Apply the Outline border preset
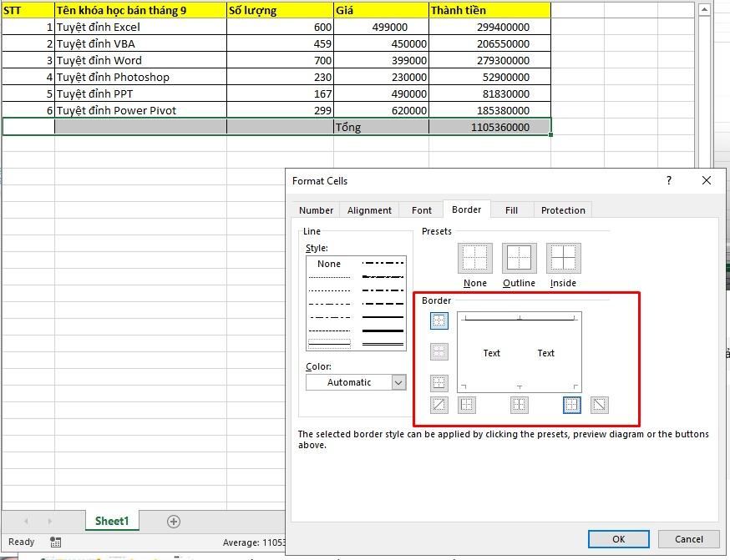This screenshot has height=560, width=730. click(x=518, y=260)
